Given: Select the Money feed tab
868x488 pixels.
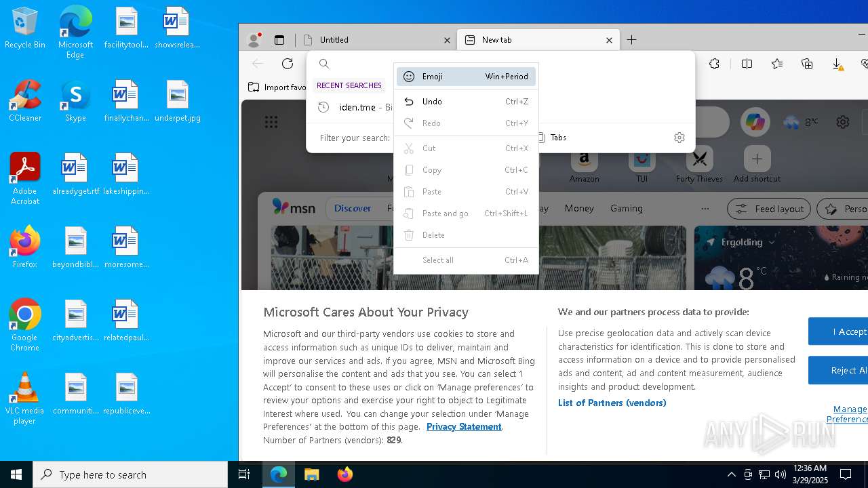Looking at the screenshot, I should click(x=579, y=208).
